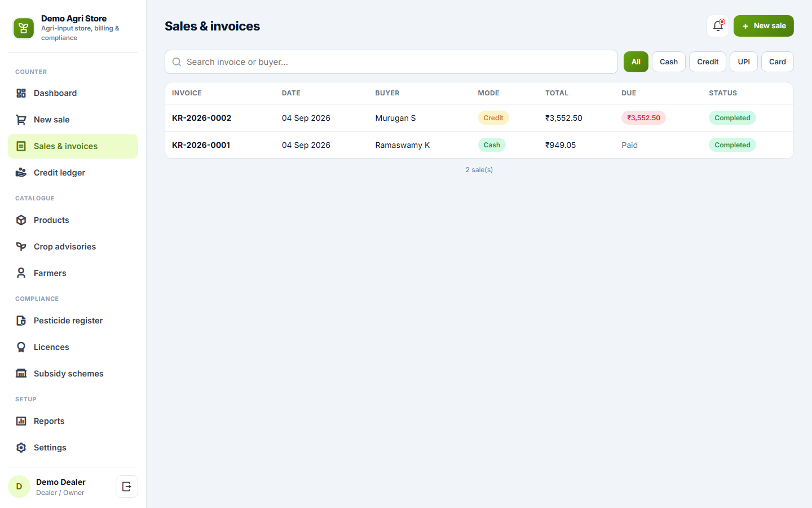Click buyer name Ramaswamy K

[403, 145]
